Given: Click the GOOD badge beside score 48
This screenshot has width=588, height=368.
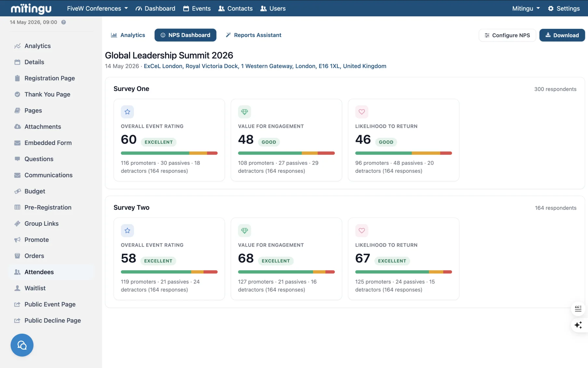Looking at the screenshot, I should coord(269,142).
